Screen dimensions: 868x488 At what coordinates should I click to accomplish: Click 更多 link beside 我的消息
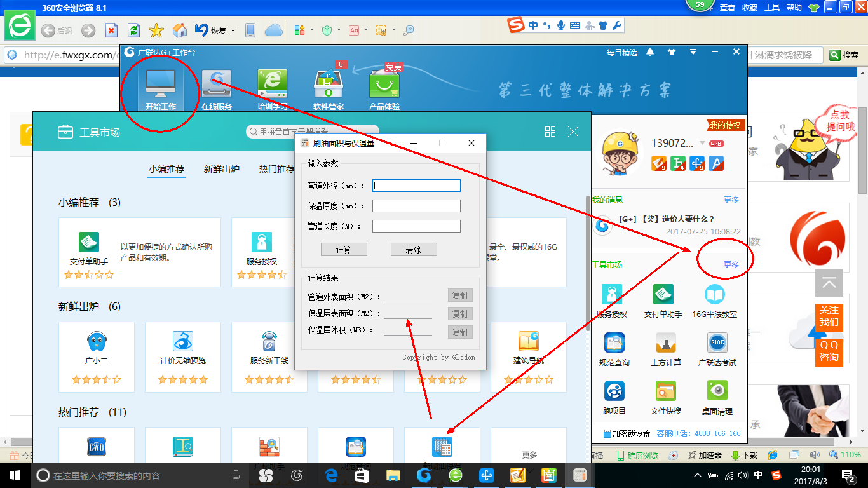pos(731,200)
